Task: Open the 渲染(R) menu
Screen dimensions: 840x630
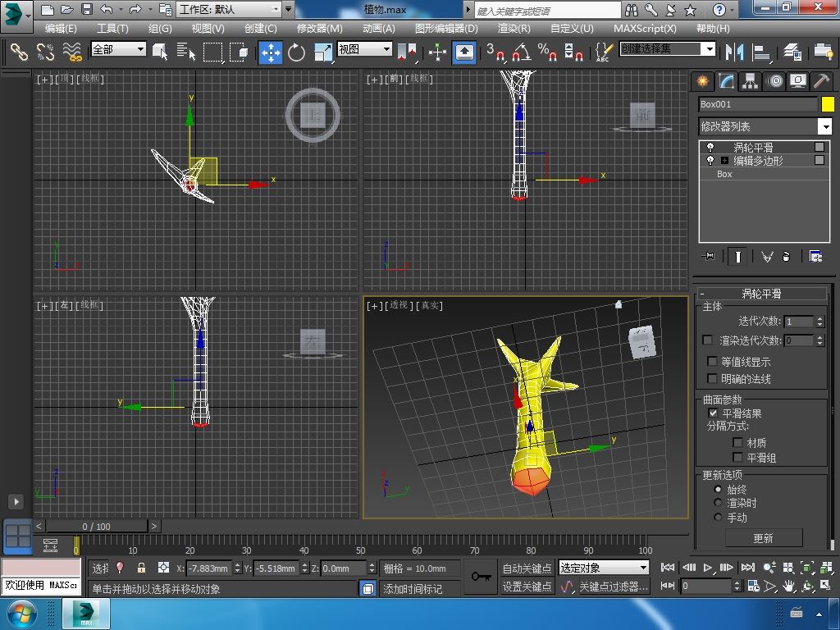Action: pyautogui.click(x=514, y=29)
